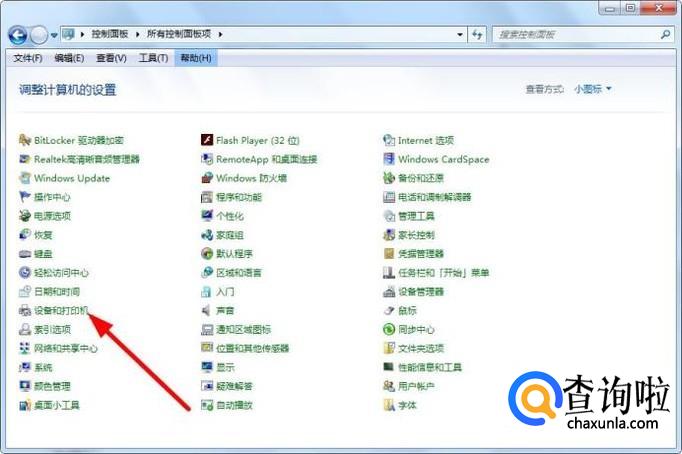Click the search magnifier icon
This screenshot has height=454, width=682.
click(665, 34)
